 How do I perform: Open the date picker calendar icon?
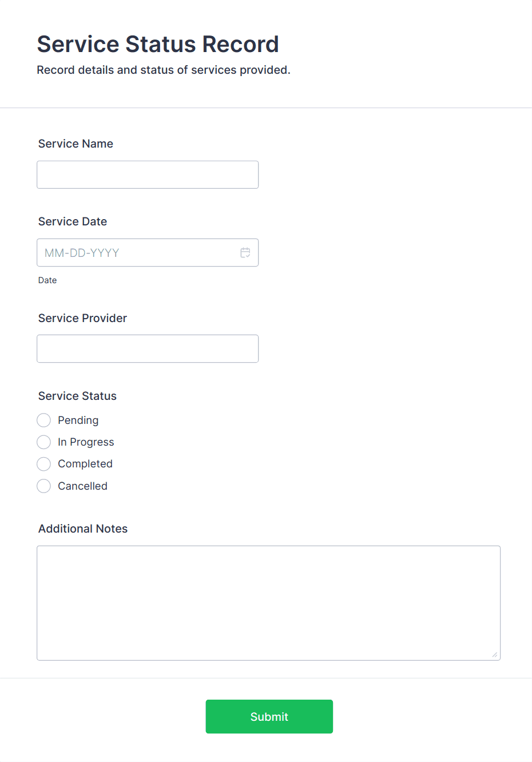point(245,252)
